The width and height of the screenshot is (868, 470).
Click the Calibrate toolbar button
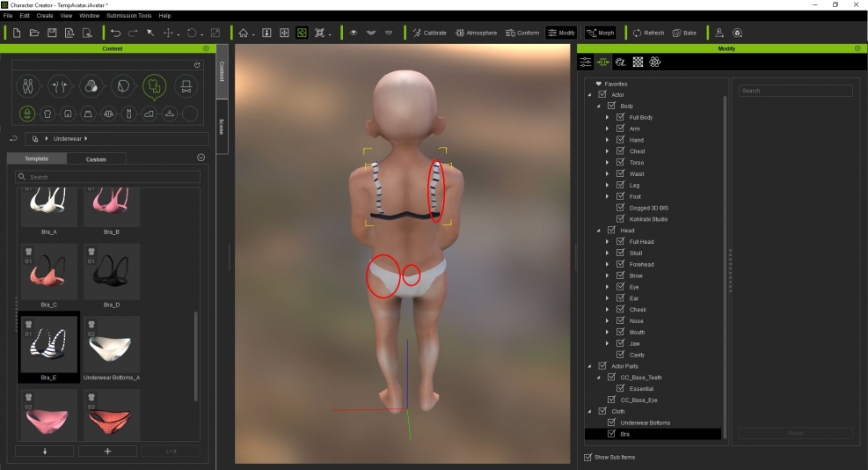429,33
